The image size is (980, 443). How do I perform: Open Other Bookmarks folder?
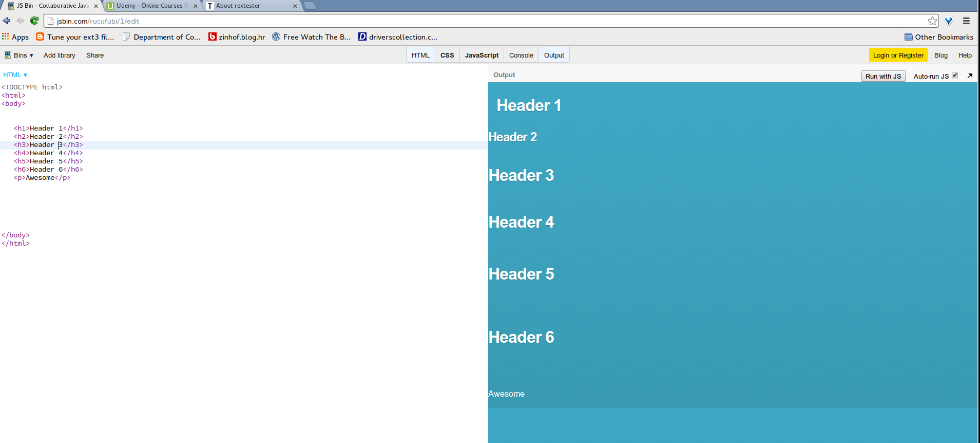[x=939, y=37]
